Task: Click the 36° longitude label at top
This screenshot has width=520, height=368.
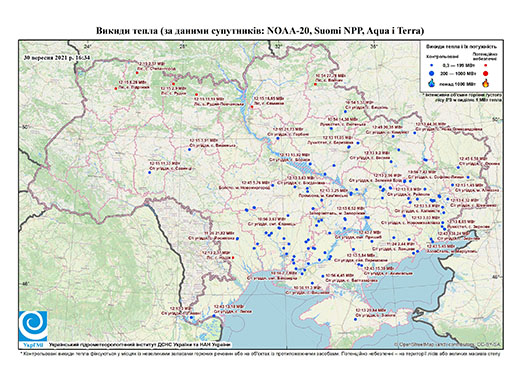Action: click(374, 46)
